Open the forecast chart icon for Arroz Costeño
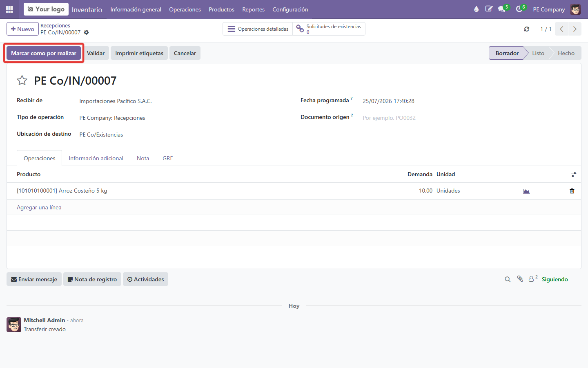The image size is (588, 368). tap(526, 191)
